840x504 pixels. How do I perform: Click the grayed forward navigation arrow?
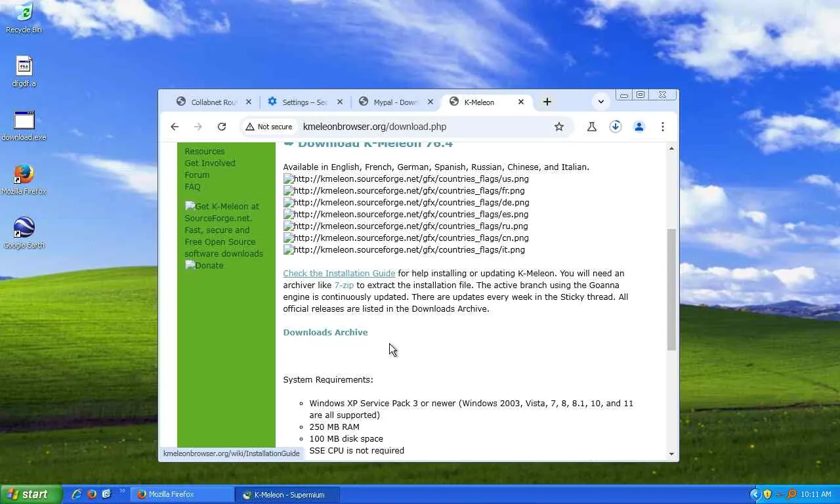coord(198,127)
